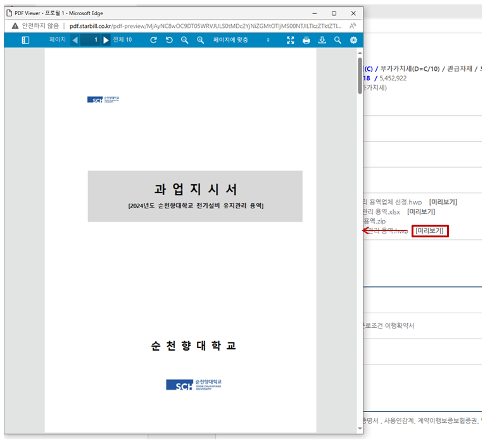The width and height of the screenshot is (504, 445).
Task: Open the highlighted [미리보기] link for 용역.hwp
Action: [x=430, y=230]
